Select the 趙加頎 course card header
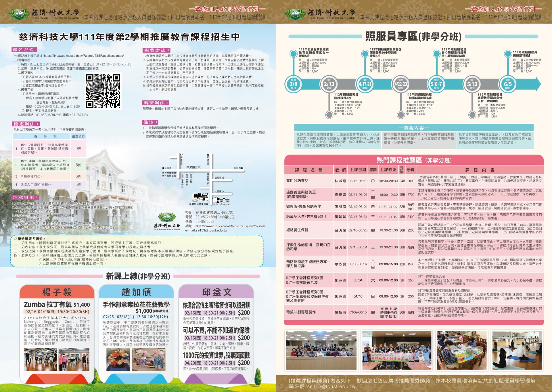The height and width of the screenshot is (392, 552). click(x=136, y=292)
